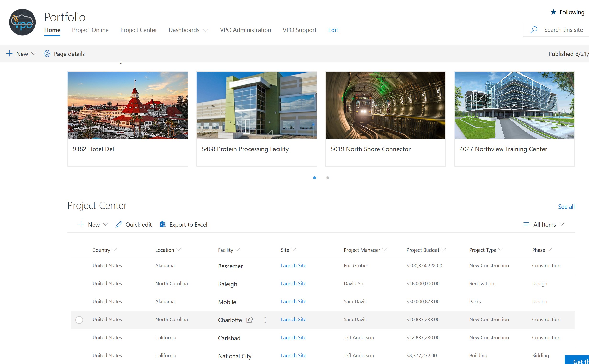Viewport: 589px width, 364px height.
Task: Select the Charlotte row radio circle
Action: click(79, 320)
